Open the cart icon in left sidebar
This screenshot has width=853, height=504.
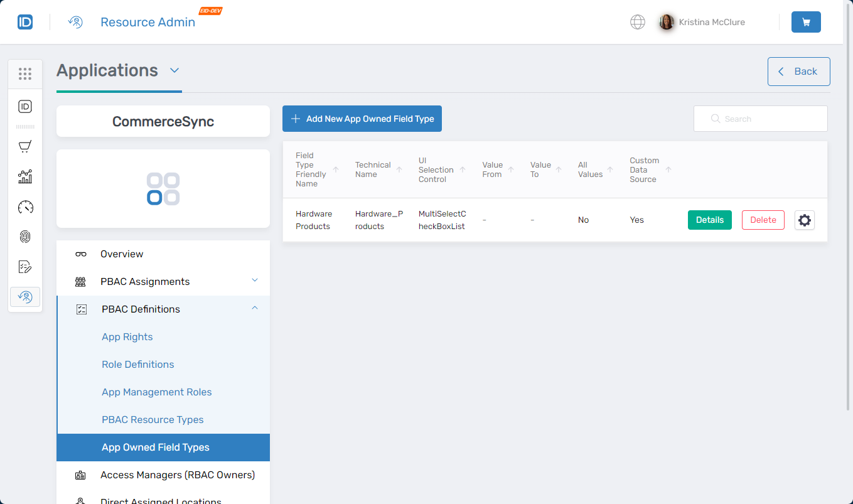25,146
